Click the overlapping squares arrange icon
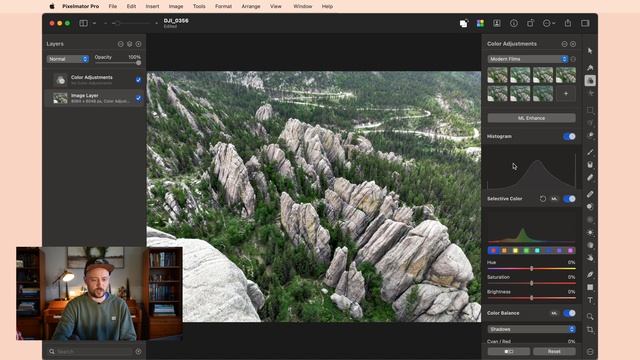Screen dimensions: 640x360 (464, 24)
